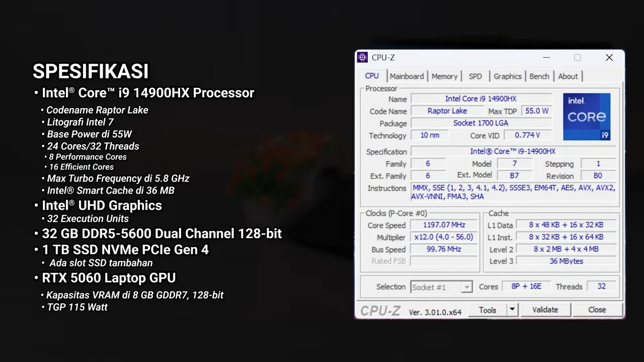Show the About tab
Screen dimensions: 644x362
pos(568,76)
